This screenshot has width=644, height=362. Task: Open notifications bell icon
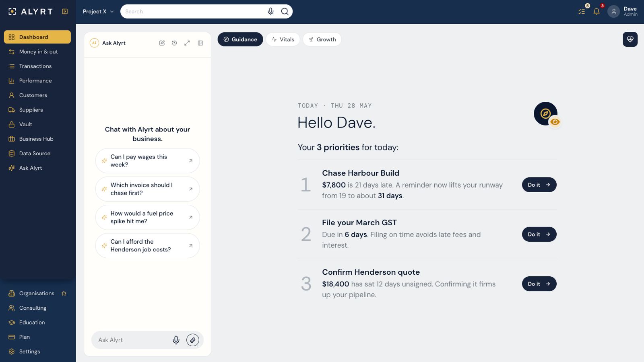[597, 12]
